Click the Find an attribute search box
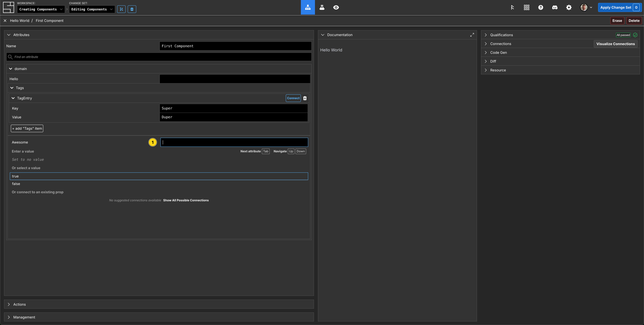The width and height of the screenshot is (644, 325). [159, 57]
